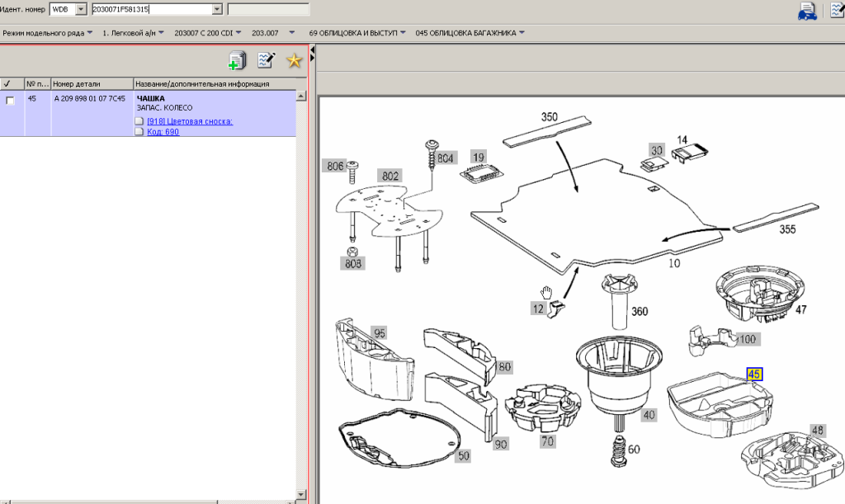Click the top-right notes pencil icon
Image resolution: width=845 pixels, height=504 pixels.
point(837,10)
